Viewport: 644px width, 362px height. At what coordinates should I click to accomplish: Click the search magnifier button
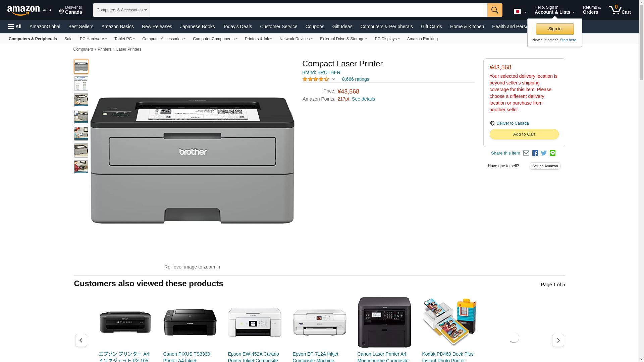coord(495,10)
